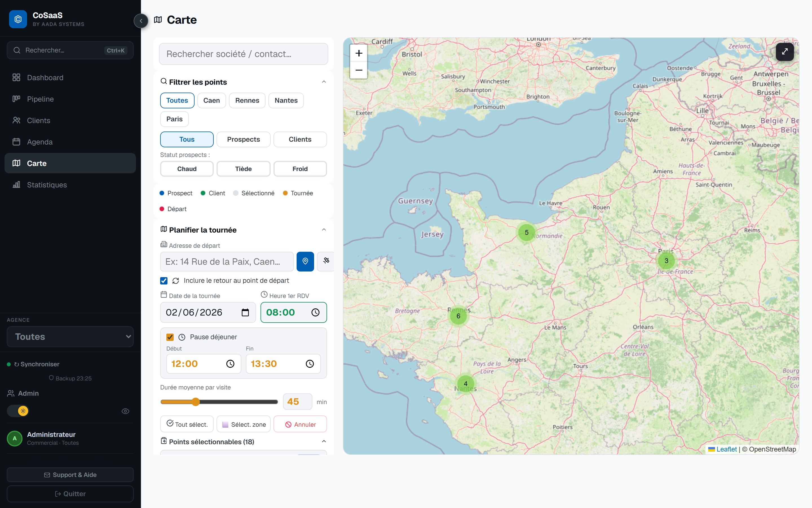Toggle the Pause déjeuner checkbox
Screen dimensions: 812x508
click(170, 337)
